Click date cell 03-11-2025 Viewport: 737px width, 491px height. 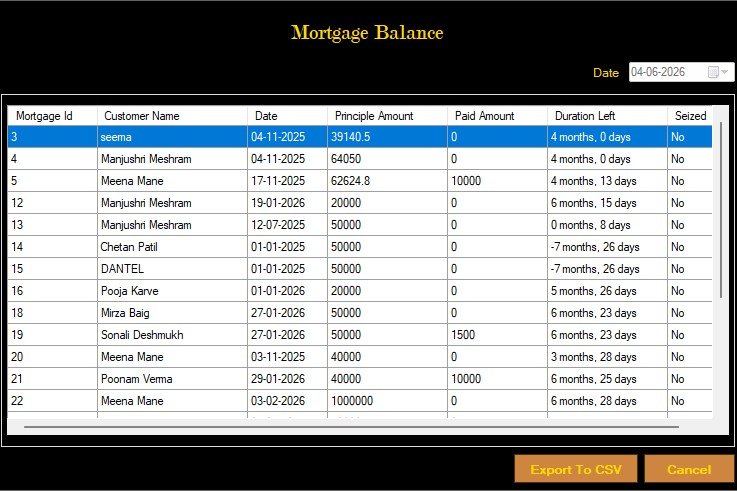point(287,357)
